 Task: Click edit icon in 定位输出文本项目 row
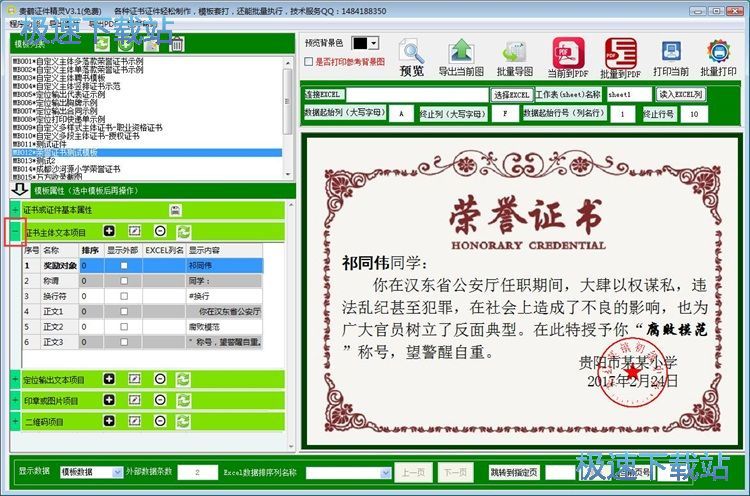[x=134, y=379]
